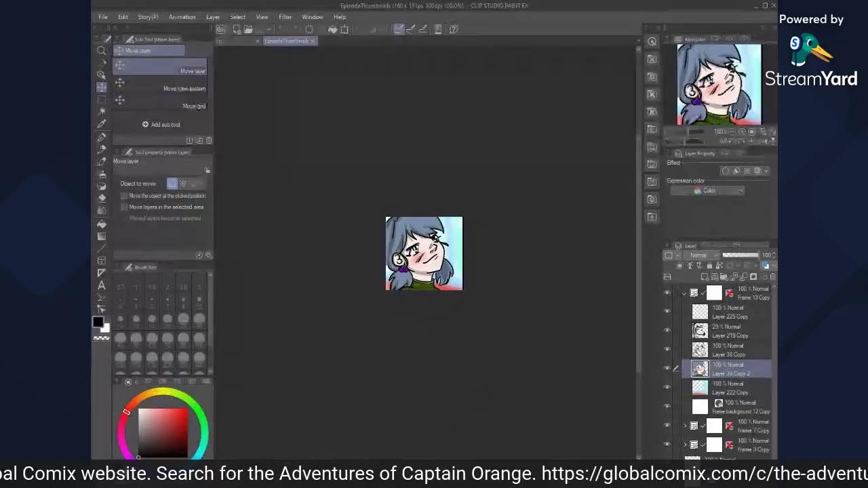Click the delete layer trash icon
Viewport: 868px width, 488px height.
point(772,277)
